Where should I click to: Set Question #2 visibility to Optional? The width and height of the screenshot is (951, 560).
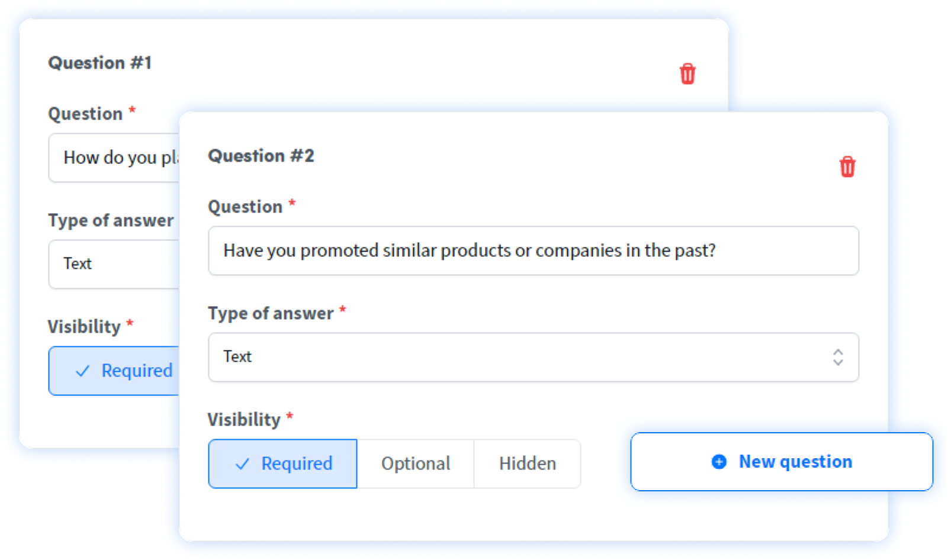(416, 464)
